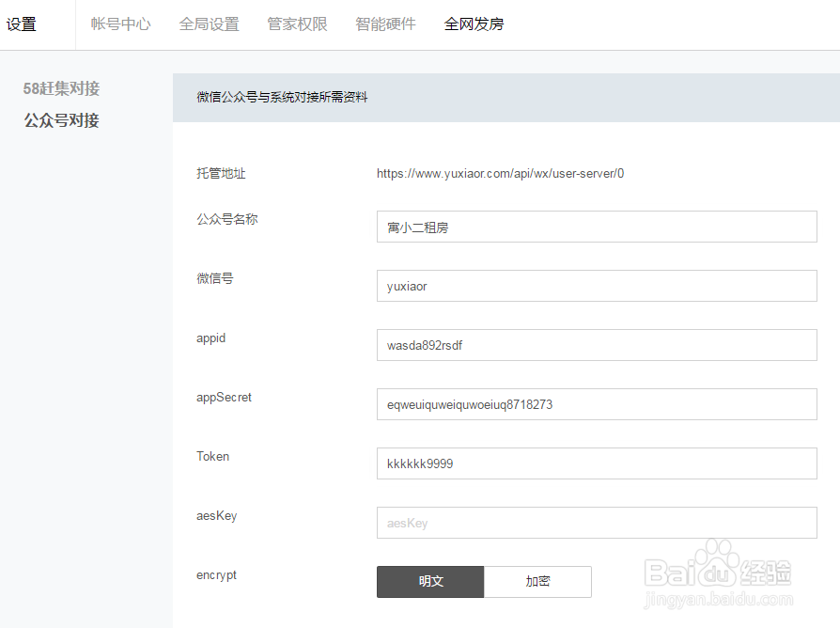Select the 管家权限 tab

(297, 24)
